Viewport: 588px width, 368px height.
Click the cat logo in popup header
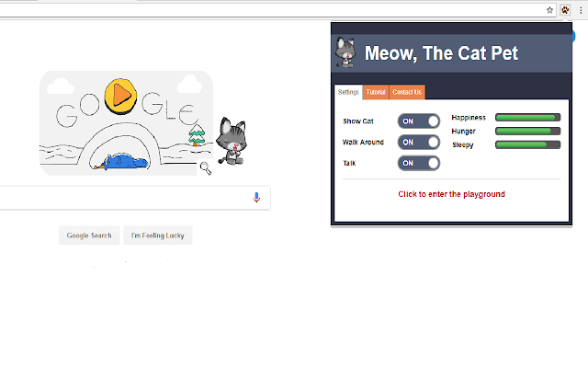[345, 52]
